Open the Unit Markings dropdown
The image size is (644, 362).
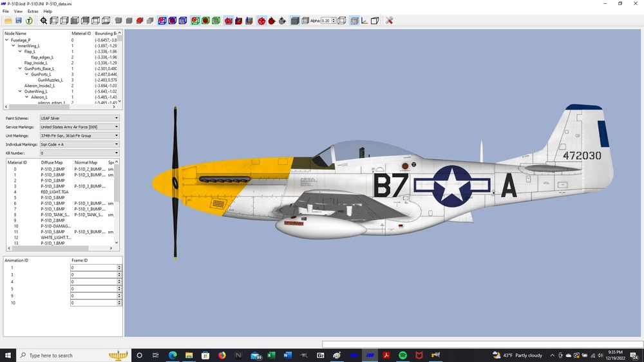tap(79, 136)
